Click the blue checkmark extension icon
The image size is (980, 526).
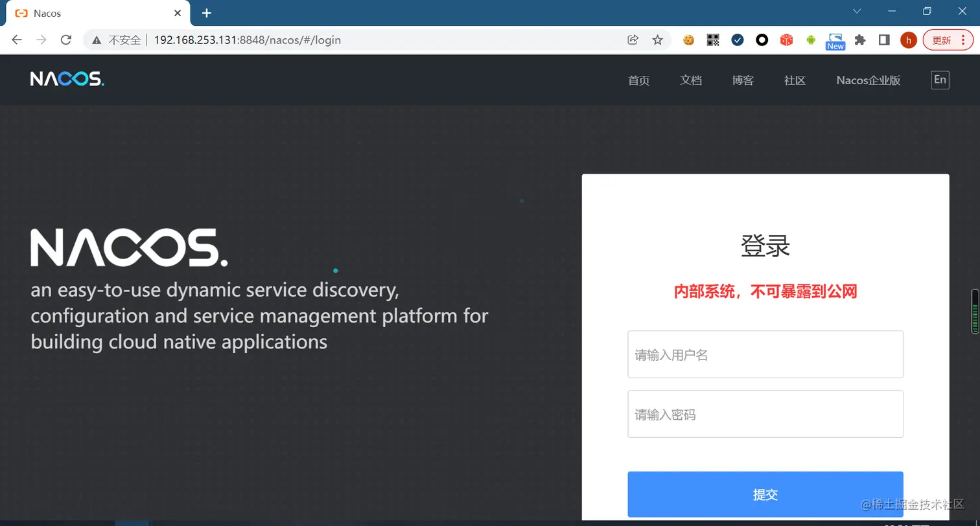point(738,40)
